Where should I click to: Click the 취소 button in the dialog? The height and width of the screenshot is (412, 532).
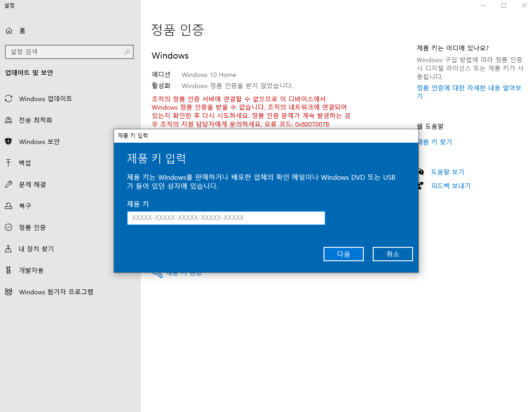[x=392, y=254]
